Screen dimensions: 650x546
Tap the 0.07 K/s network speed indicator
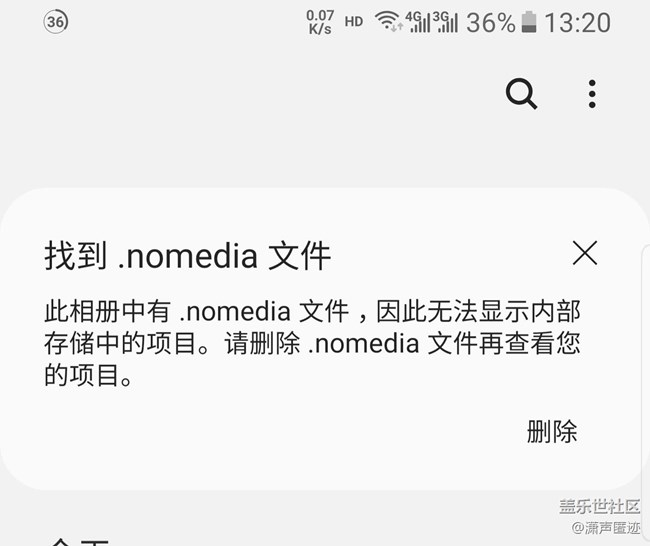click(320, 22)
